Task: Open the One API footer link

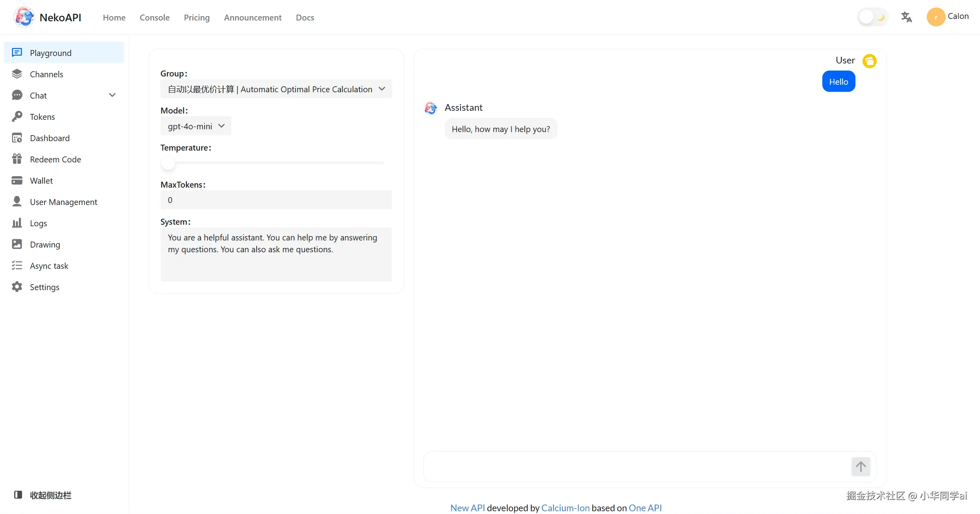Action: point(645,508)
